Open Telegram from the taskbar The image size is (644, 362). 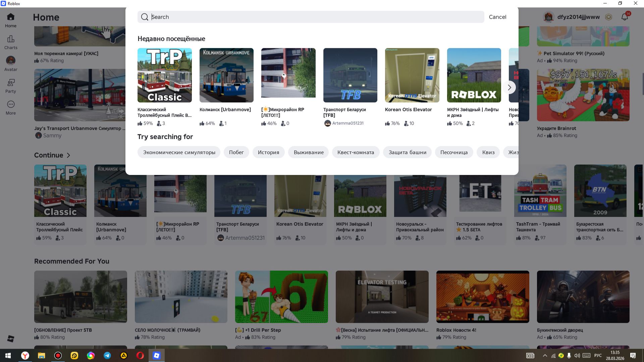point(107,355)
